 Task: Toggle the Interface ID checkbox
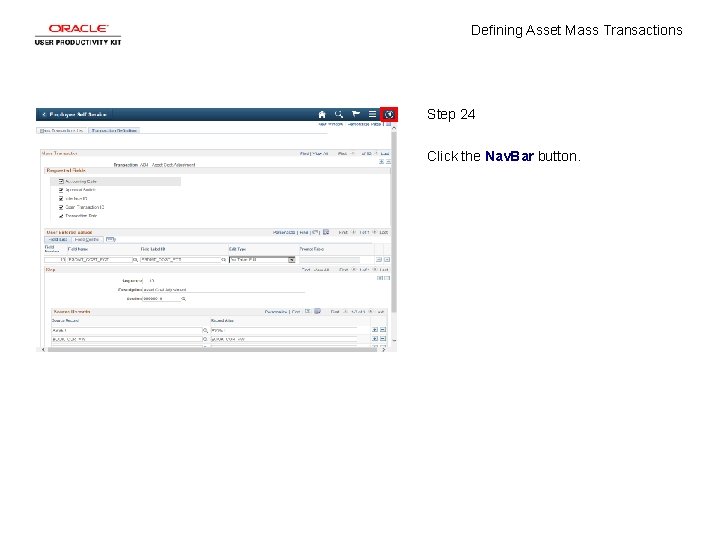(61, 198)
